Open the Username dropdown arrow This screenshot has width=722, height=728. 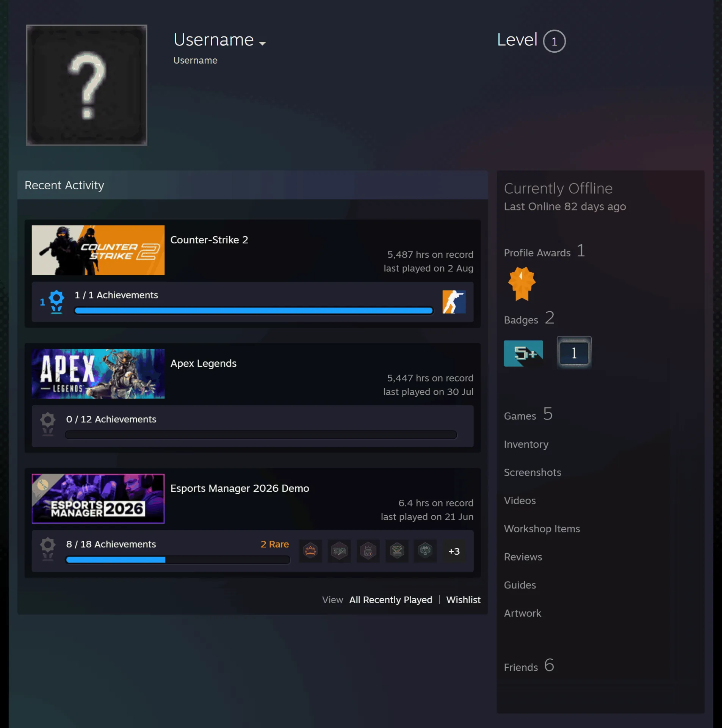(262, 44)
